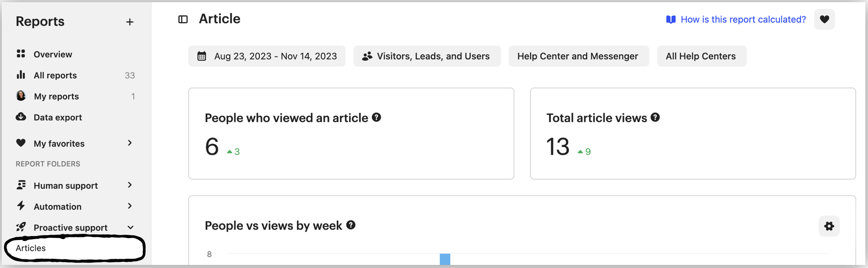Expand the Automation folder chevron
Viewport: 868px width, 268px height.
pos(130,206)
